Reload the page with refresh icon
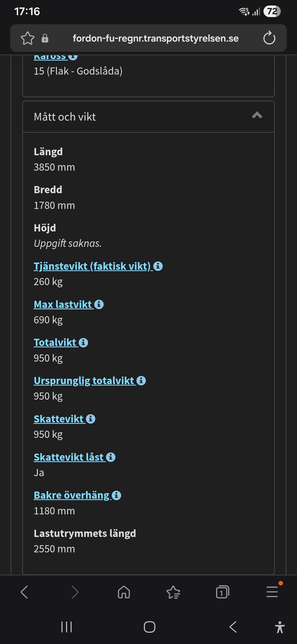Viewport: 297px width, 644px height. click(x=269, y=38)
